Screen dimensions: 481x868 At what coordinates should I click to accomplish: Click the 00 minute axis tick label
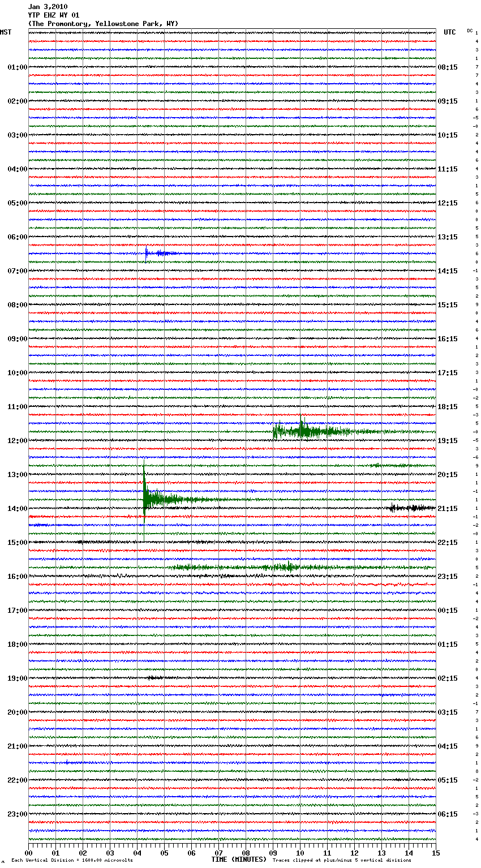point(28,853)
